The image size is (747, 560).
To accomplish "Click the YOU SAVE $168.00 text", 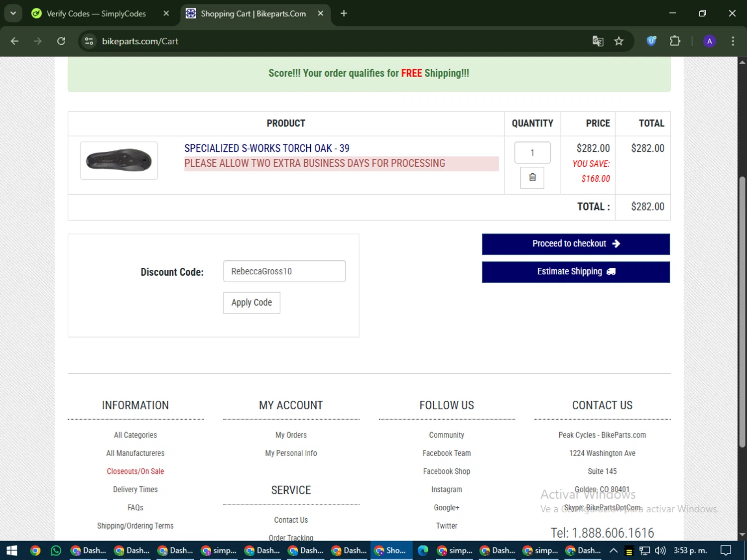I will [x=591, y=171].
